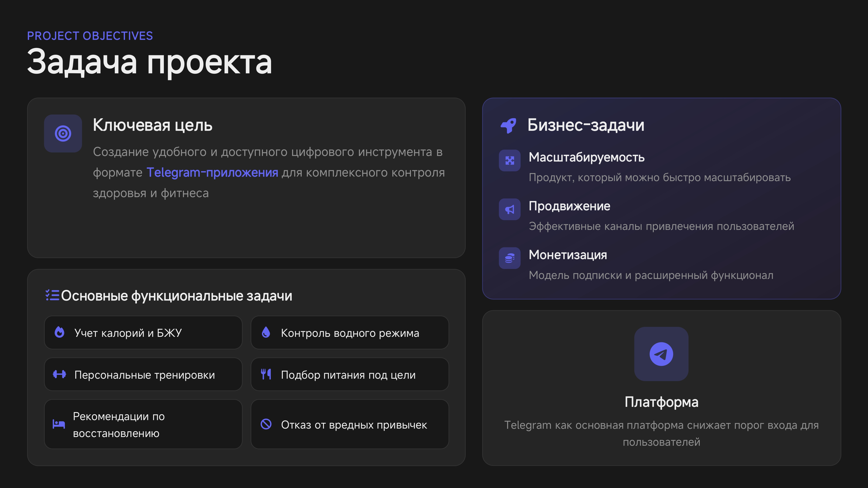The image size is (868, 488).
Task: Select the Персональные тренировки tile
Action: pos(143,375)
